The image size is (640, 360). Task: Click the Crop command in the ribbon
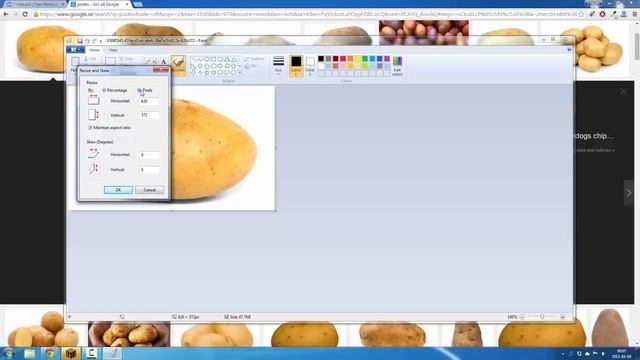(127, 59)
